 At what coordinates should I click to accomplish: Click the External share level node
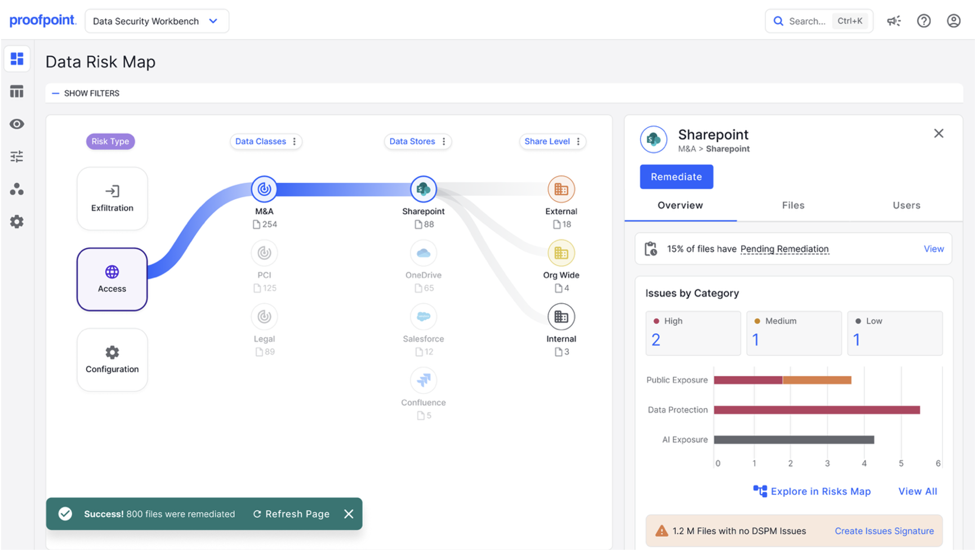click(x=560, y=190)
